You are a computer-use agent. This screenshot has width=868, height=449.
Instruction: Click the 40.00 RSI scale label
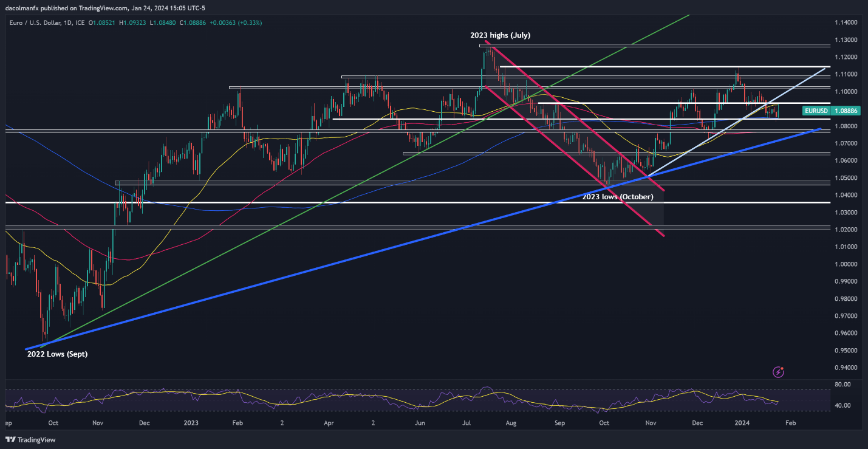(x=842, y=405)
